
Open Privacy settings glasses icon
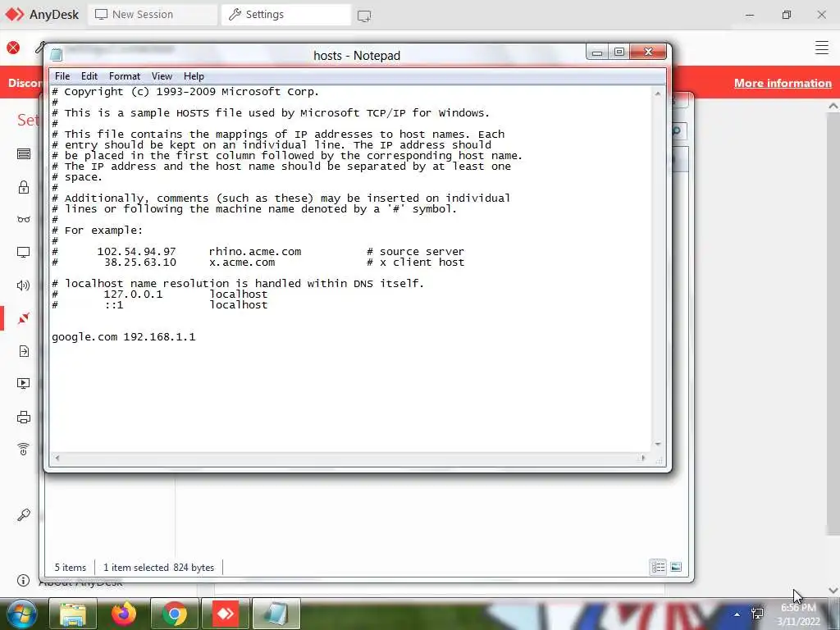(x=24, y=220)
